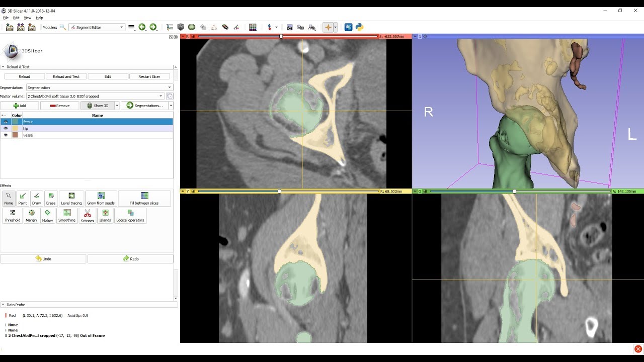Open the File menu
This screenshot has width=644, height=362.
point(6,18)
